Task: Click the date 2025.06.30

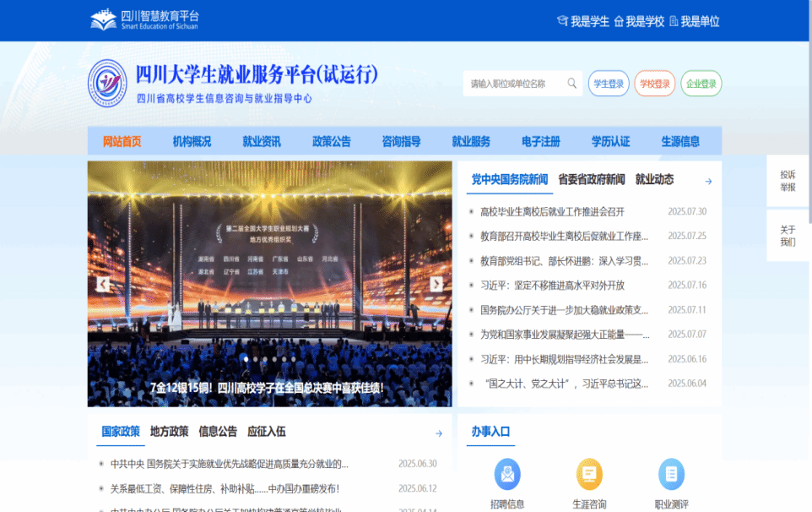Action: 417,464
